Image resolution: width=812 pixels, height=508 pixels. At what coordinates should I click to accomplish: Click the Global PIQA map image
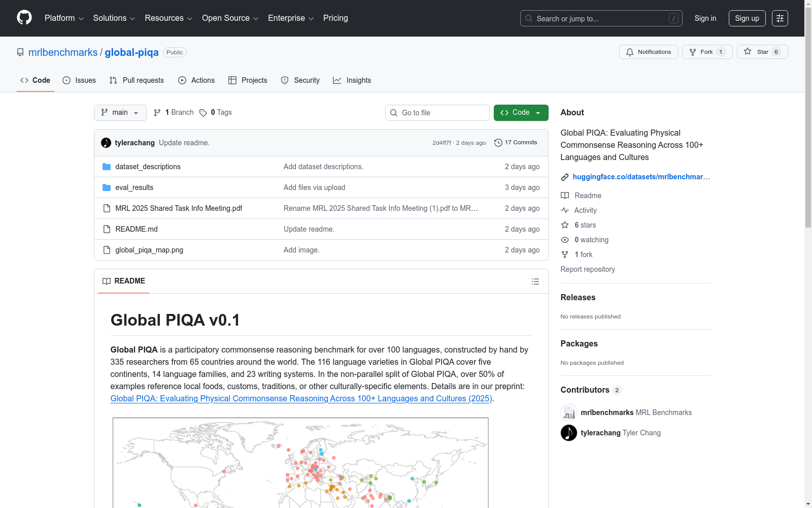tap(300, 463)
